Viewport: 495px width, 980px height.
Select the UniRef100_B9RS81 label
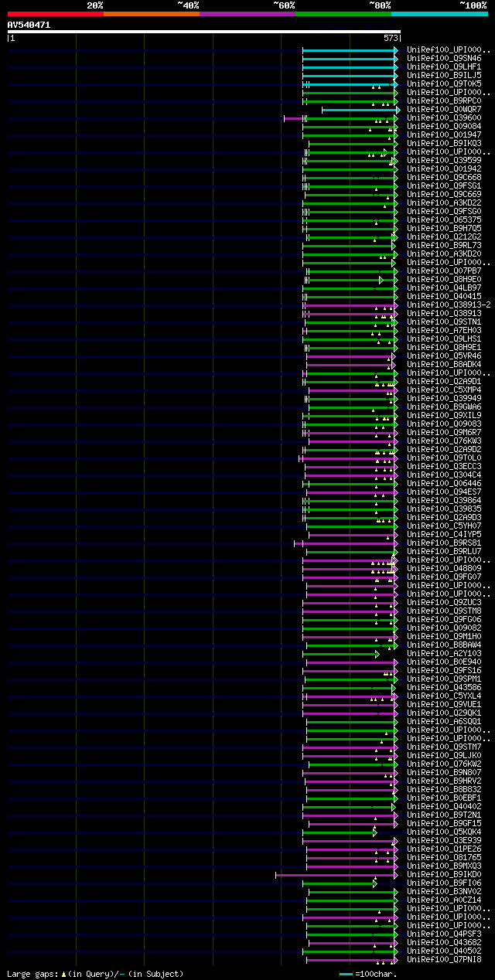click(x=444, y=543)
